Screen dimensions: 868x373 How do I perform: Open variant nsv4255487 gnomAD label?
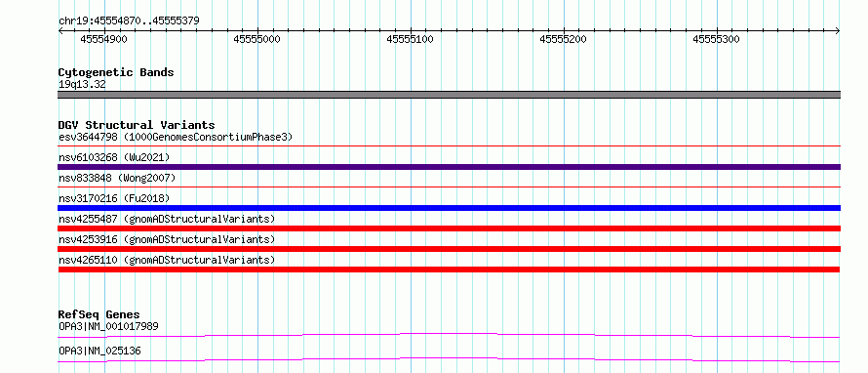167,219
